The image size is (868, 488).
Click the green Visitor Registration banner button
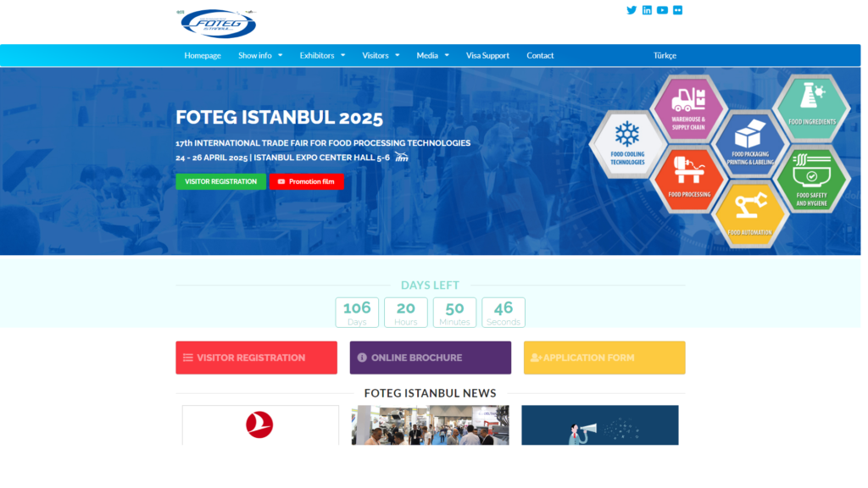coord(221,181)
